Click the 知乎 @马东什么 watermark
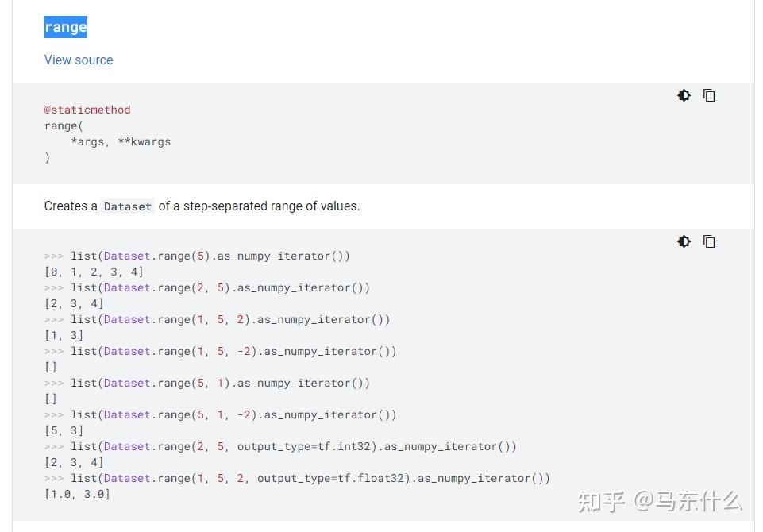This screenshot has height=532, width=763. pos(659,501)
